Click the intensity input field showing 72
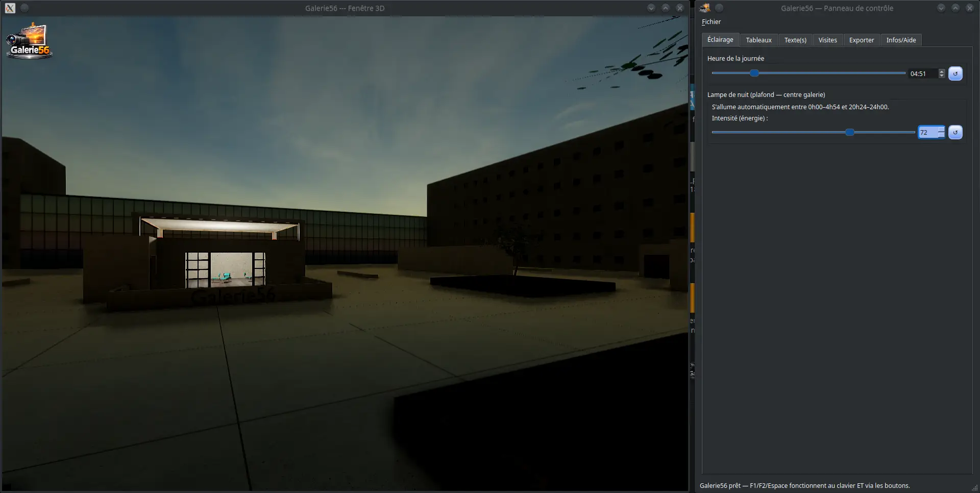Image resolution: width=980 pixels, height=493 pixels. (x=927, y=132)
